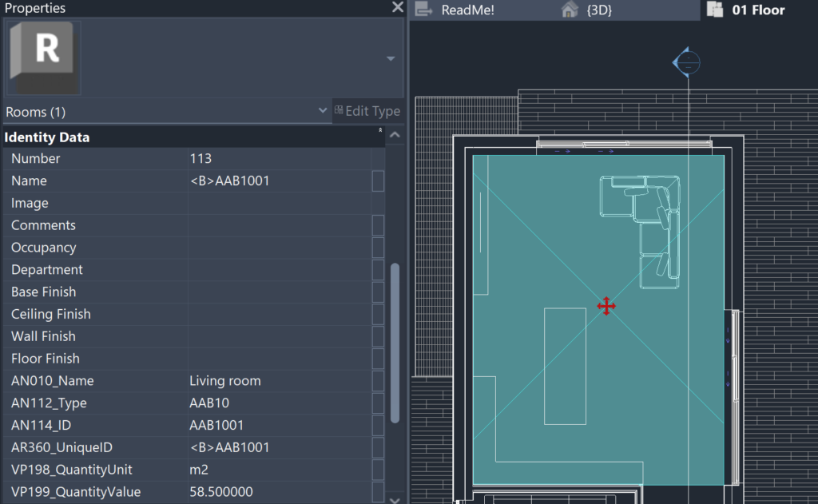
Task: Select the 01 Floor view tab
Action: pyautogui.click(x=757, y=10)
